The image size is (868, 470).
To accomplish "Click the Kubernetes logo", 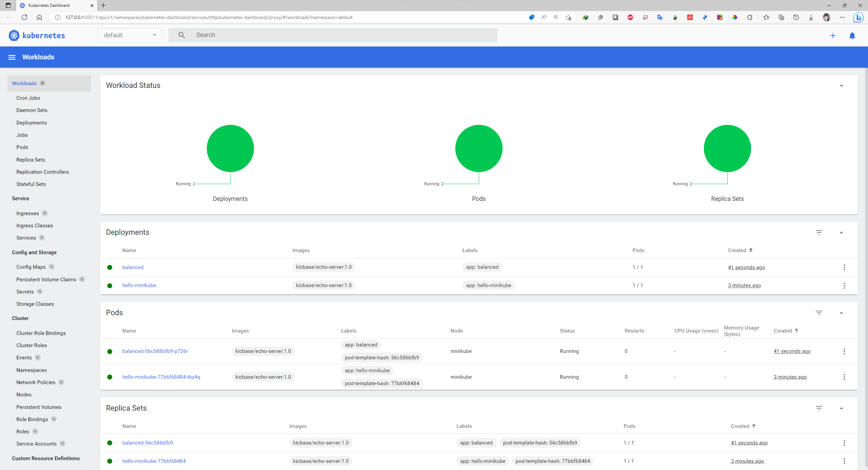I will 14,35.
